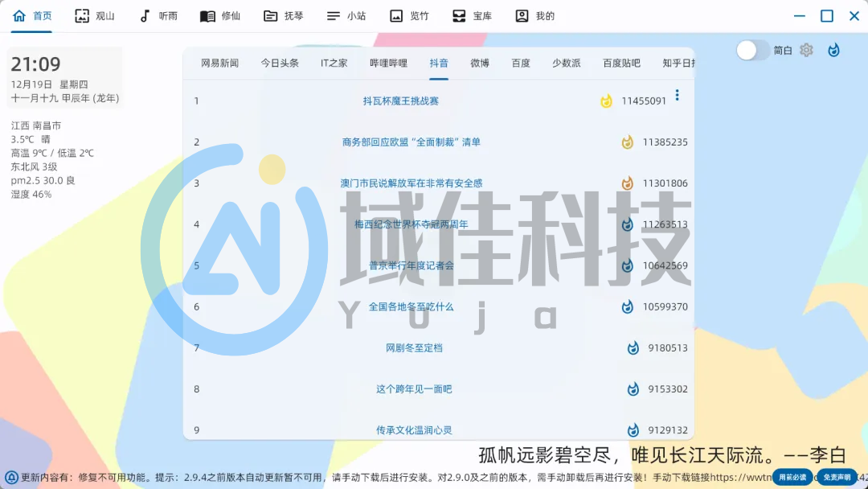This screenshot has height=489, width=868.
Task: Click the blue flame icon beside 11263513
Action: (627, 224)
